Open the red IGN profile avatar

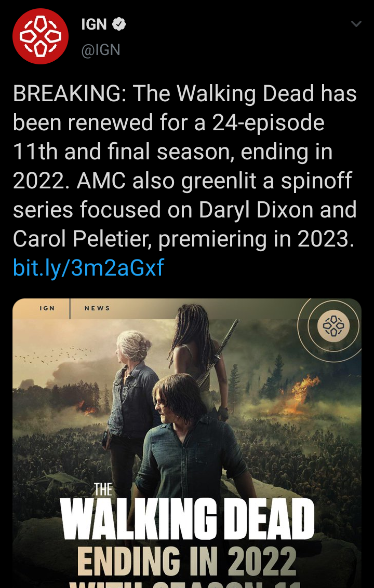coord(41,36)
